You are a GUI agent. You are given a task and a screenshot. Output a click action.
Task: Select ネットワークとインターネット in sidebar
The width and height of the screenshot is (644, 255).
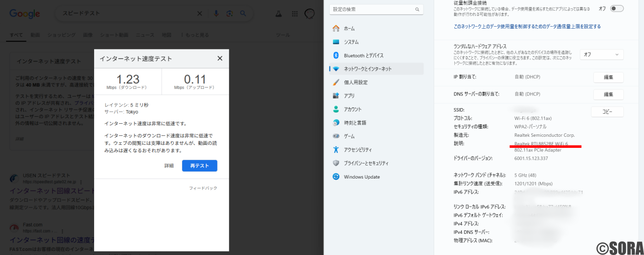pos(376,69)
